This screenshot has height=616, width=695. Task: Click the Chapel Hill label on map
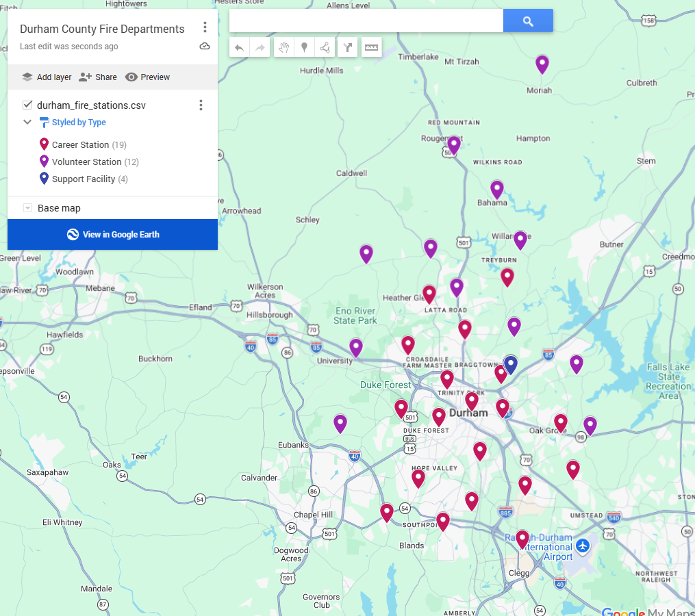(x=314, y=515)
